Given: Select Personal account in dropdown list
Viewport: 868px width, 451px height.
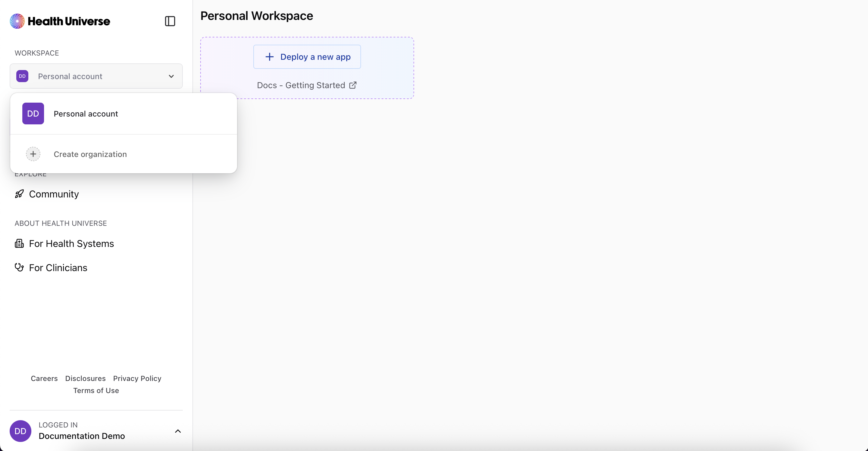Looking at the screenshot, I should (124, 114).
